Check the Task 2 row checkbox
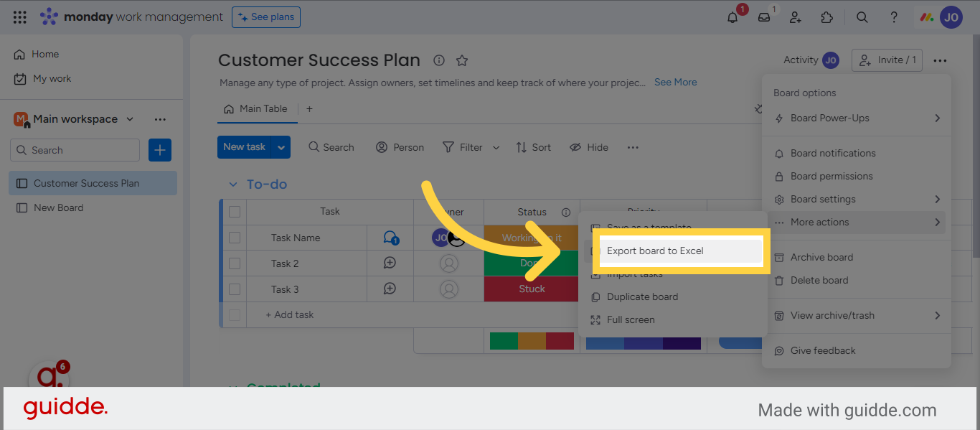This screenshot has width=980, height=430. point(235,263)
